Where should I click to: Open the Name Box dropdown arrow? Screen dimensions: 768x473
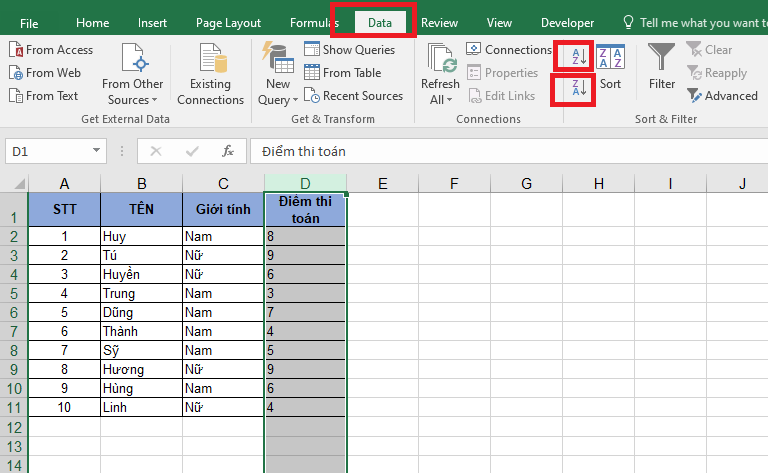pyautogui.click(x=97, y=151)
